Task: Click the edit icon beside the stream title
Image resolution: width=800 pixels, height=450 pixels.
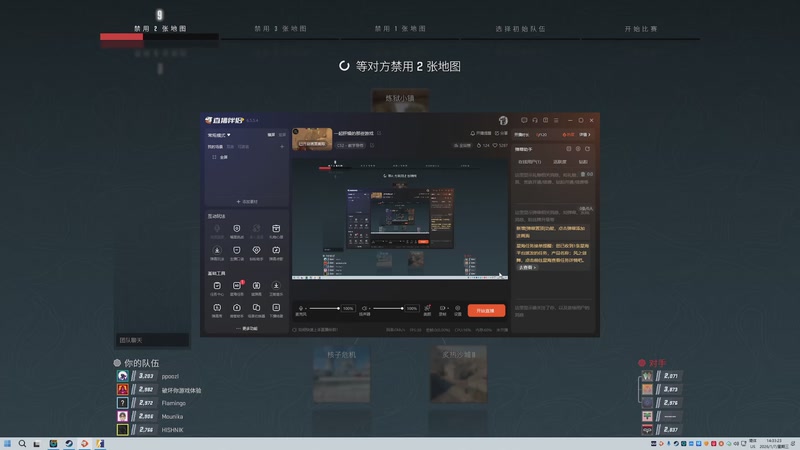Action: click(379, 133)
